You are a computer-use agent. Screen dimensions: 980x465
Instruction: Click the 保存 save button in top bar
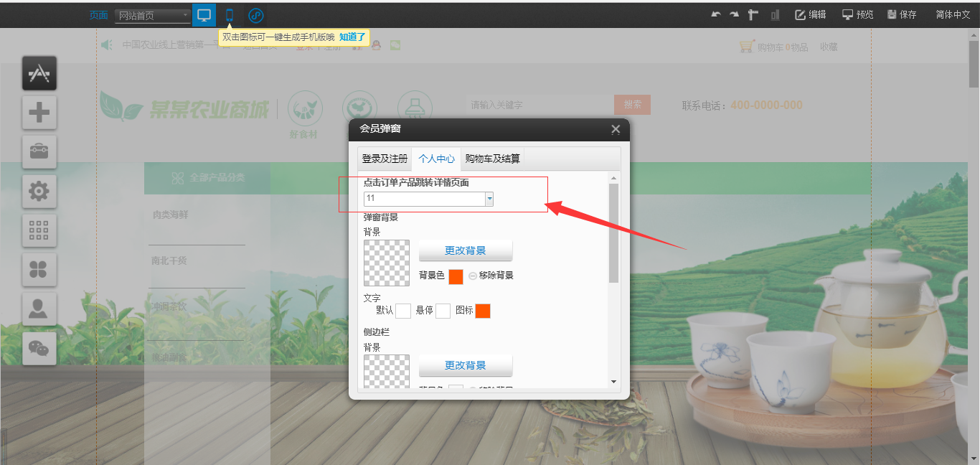[x=902, y=15]
